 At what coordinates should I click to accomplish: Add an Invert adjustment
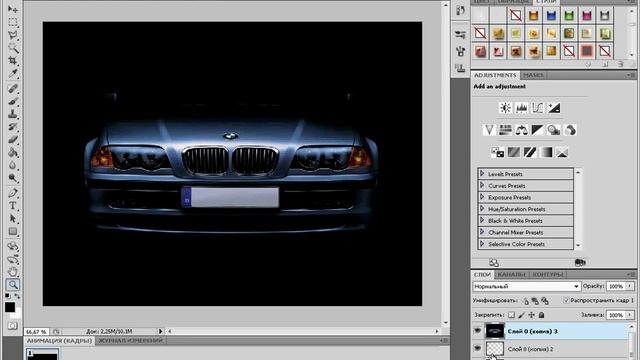497,153
